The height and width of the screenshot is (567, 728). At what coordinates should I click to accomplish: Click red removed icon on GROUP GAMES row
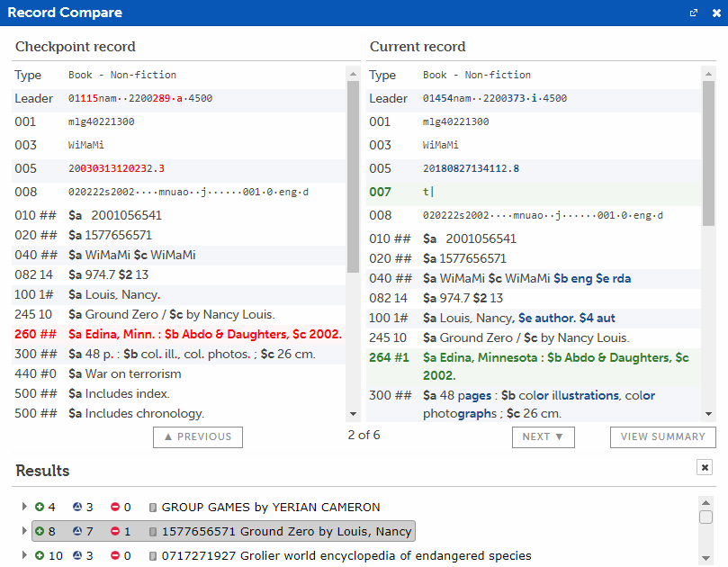coord(115,508)
